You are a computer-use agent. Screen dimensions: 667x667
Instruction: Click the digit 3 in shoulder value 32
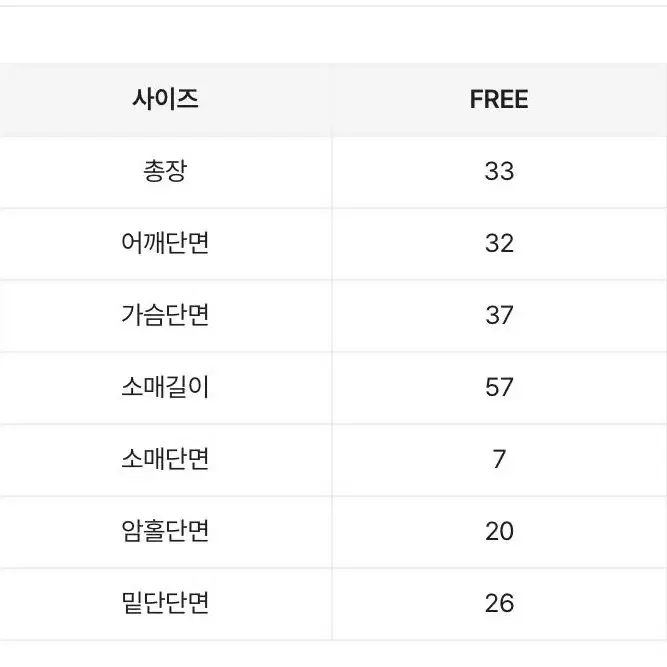[492, 243]
